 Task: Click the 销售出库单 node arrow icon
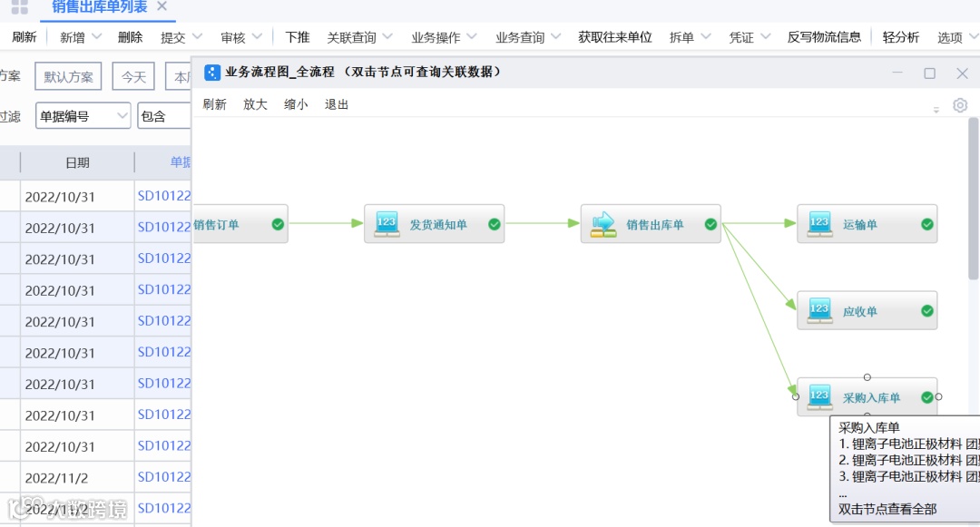(x=603, y=224)
